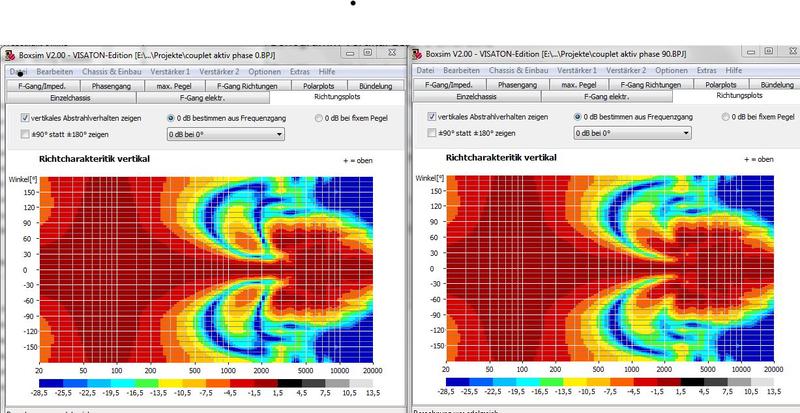Minimize the right Boxsim window
The height and width of the screenshot is (413, 800).
(x=751, y=52)
